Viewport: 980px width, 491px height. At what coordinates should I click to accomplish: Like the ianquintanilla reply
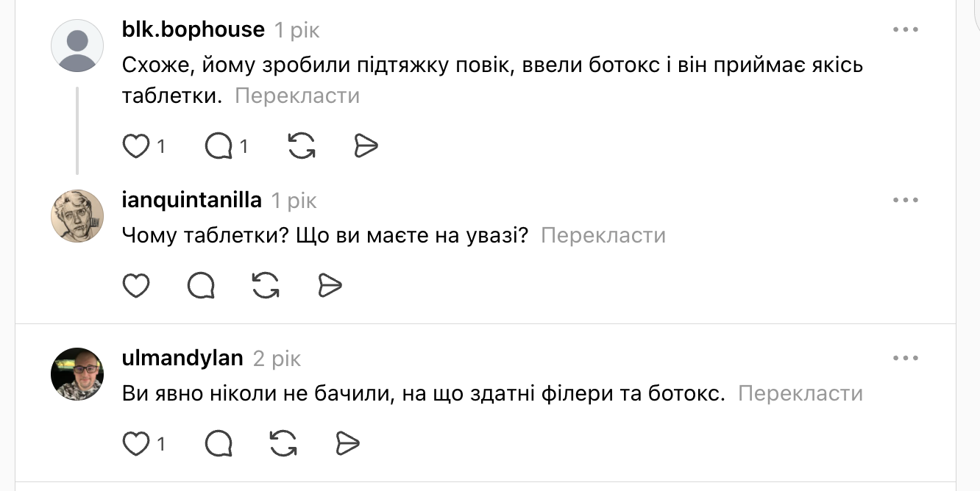pyautogui.click(x=136, y=284)
